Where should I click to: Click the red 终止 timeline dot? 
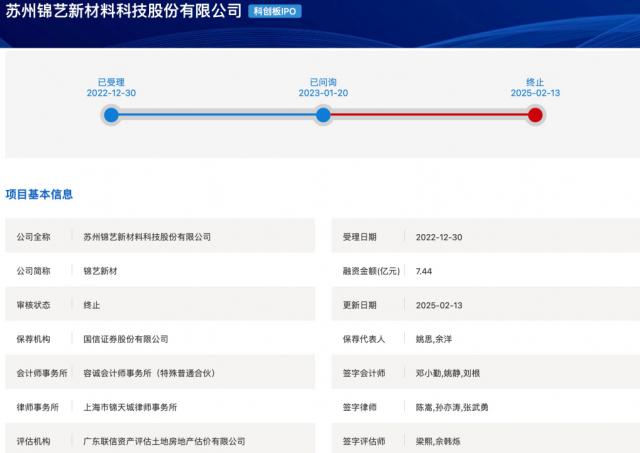tap(535, 115)
